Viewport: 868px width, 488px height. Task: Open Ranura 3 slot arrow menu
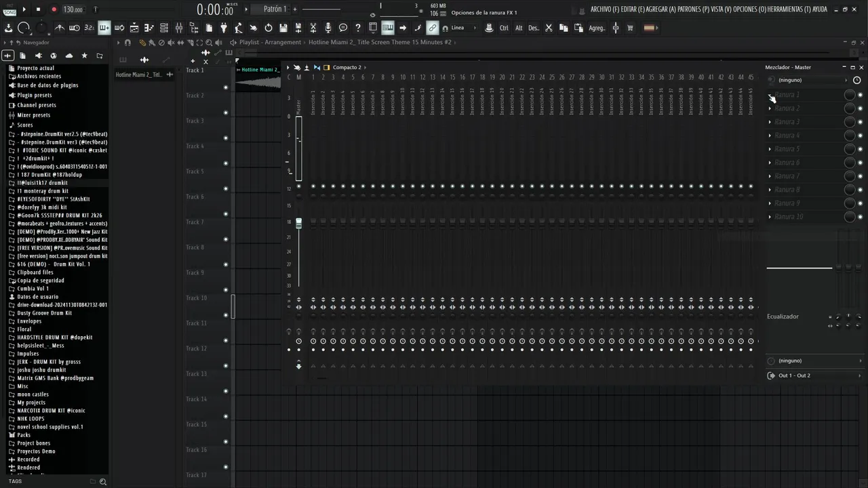(770, 122)
